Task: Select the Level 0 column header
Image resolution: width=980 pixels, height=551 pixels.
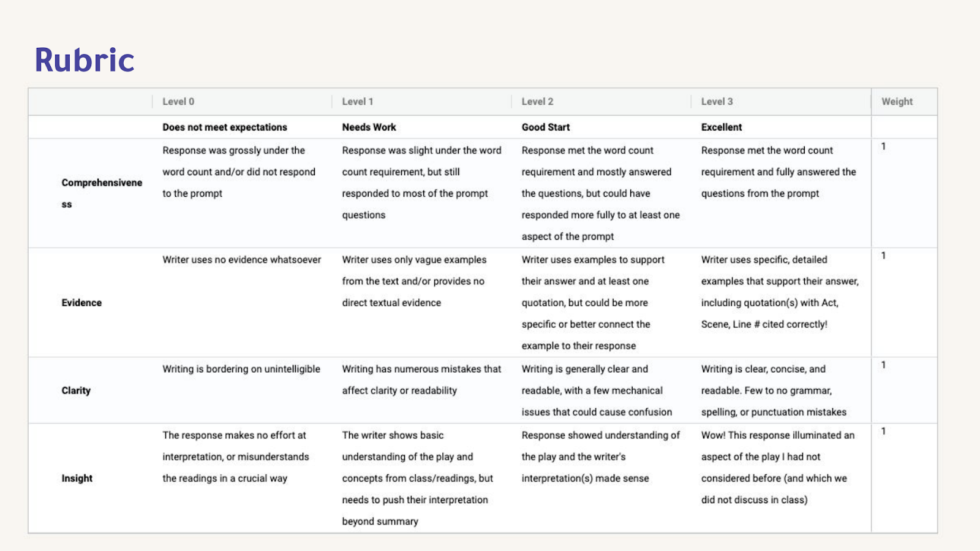Action: pyautogui.click(x=178, y=102)
